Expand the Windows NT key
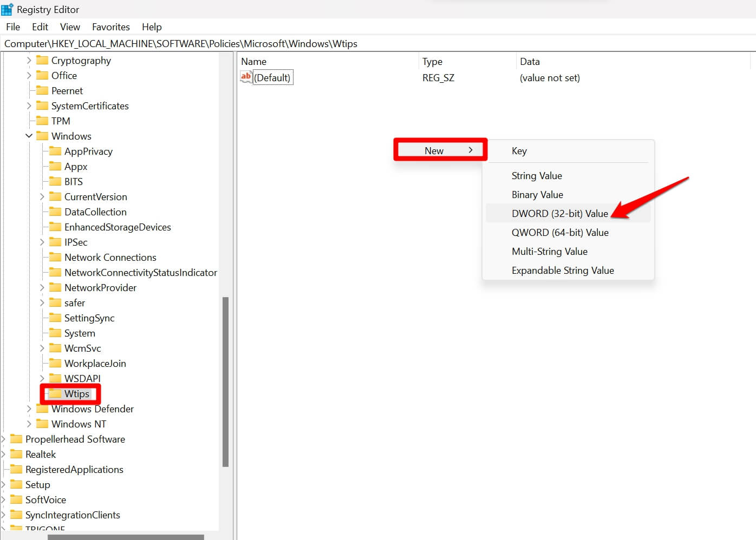Screen dimensions: 756x540 click(x=29, y=424)
